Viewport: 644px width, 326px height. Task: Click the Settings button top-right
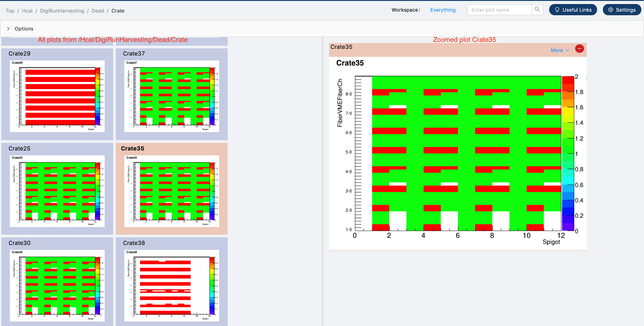[622, 10]
